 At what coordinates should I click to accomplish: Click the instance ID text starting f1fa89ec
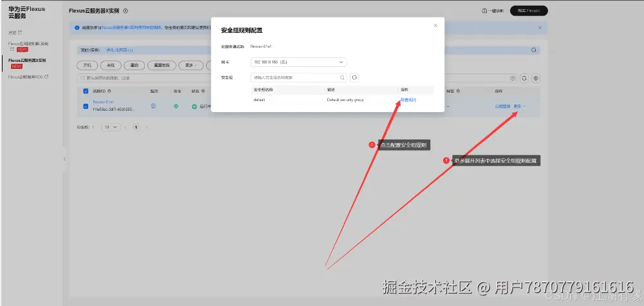[x=114, y=110]
